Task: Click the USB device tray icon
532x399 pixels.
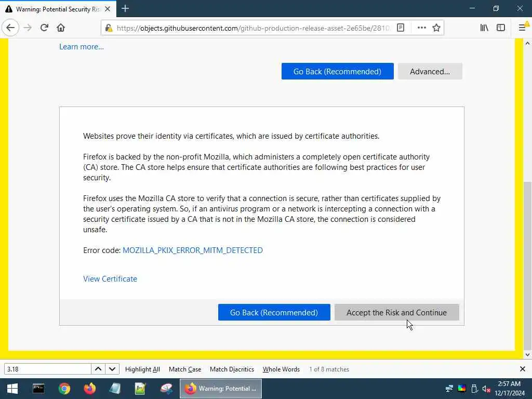Action: [474, 389]
